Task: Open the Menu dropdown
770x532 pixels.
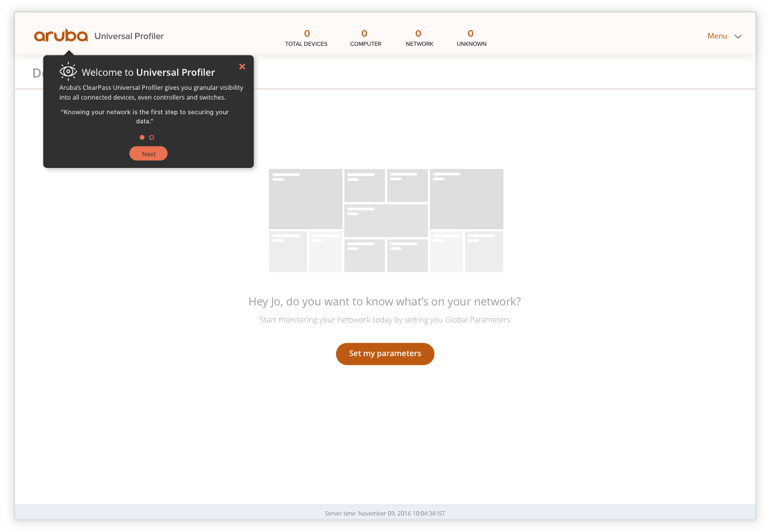Action: 717,36
